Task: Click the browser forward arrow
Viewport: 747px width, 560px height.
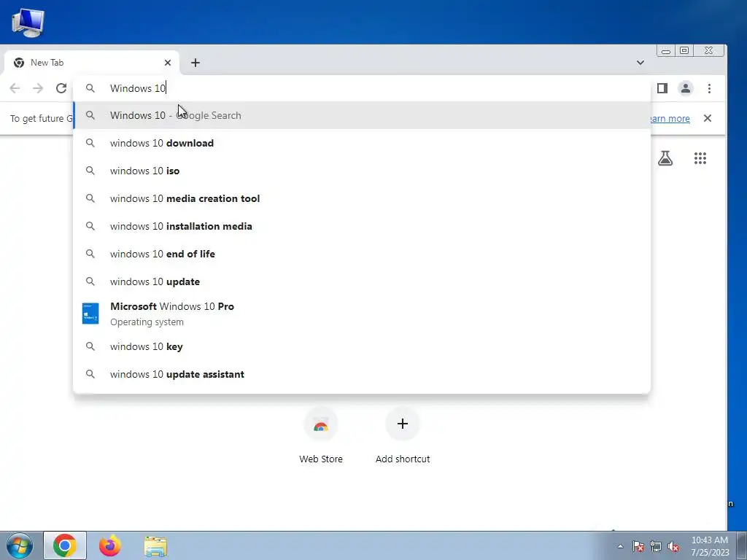Action: 38,88
